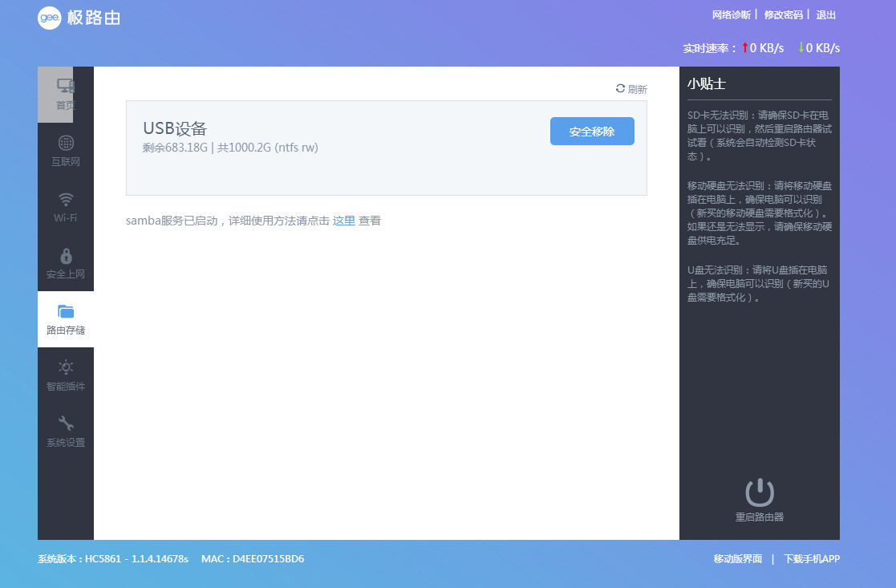This screenshot has width=896, height=588.
Task: Go to the 首页 home icon
Action: [66, 86]
